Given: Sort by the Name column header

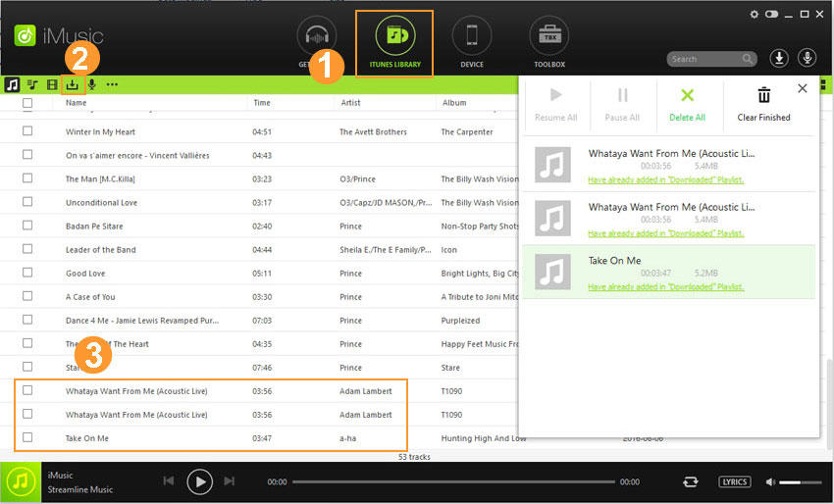Looking at the screenshot, I should (x=77, y=103).
